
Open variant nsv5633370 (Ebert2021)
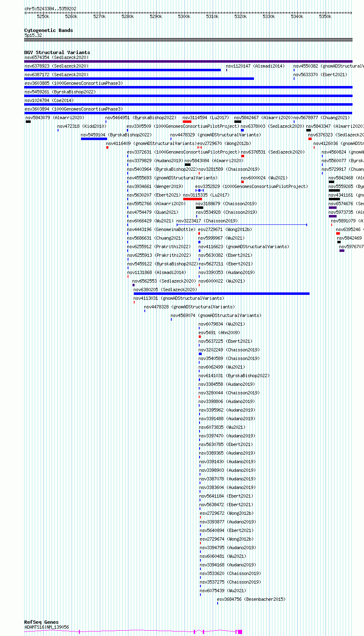320,75
